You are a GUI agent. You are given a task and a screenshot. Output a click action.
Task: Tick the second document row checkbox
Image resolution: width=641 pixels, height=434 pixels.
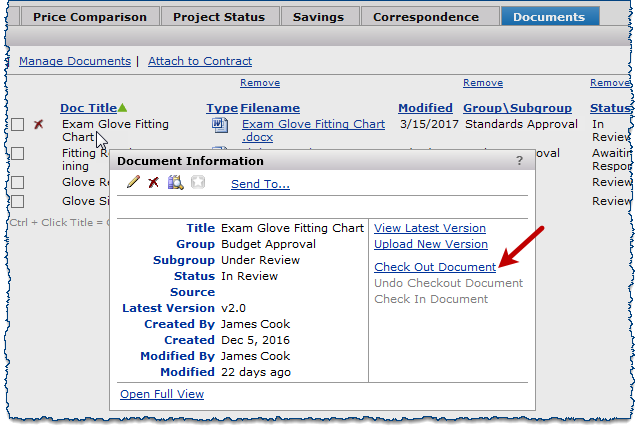[x=17, y=154]
